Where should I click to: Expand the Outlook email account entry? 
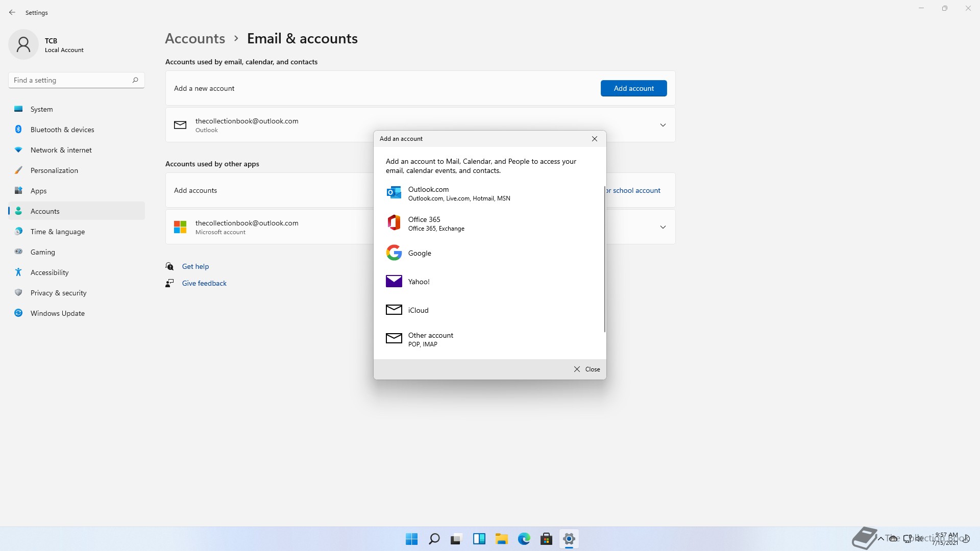pos(663,125)
